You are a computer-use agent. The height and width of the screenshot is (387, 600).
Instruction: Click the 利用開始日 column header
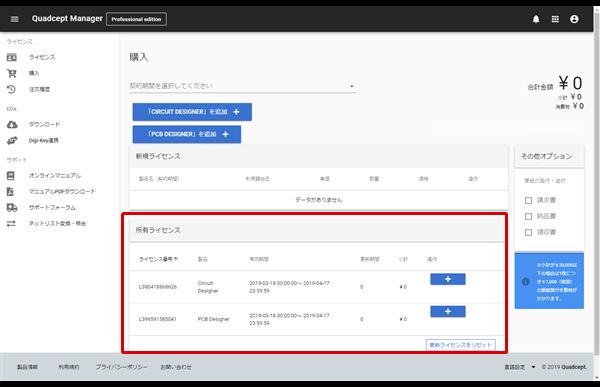(258, 179)
